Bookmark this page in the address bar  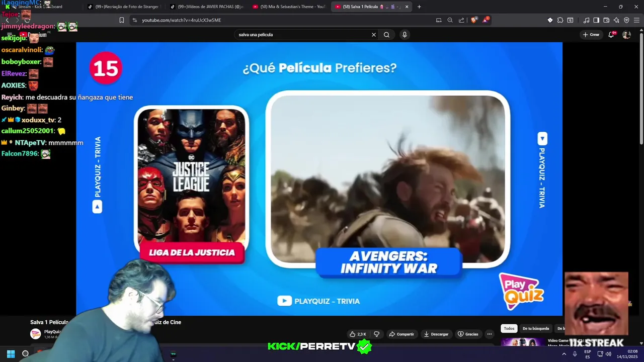pyautogui.click(x=121, y=20)
